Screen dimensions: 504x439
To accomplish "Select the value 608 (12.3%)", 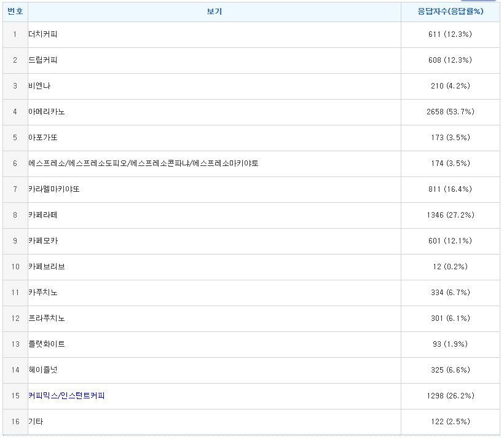I will point(450,60).
